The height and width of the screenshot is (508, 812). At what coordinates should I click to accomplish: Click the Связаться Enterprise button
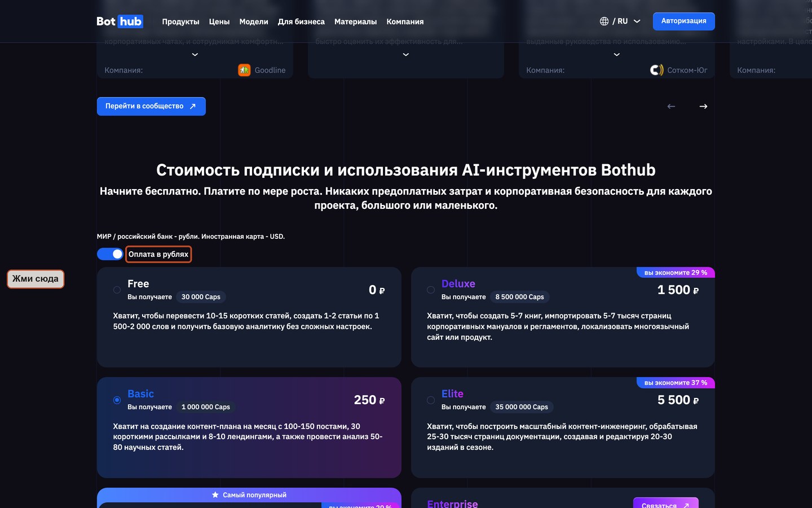click(666, 503)
